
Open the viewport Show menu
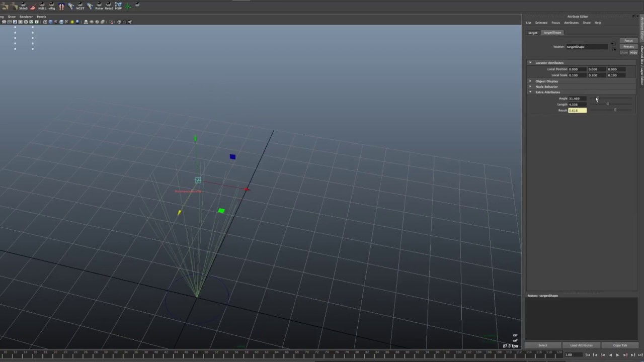(12, 17)
